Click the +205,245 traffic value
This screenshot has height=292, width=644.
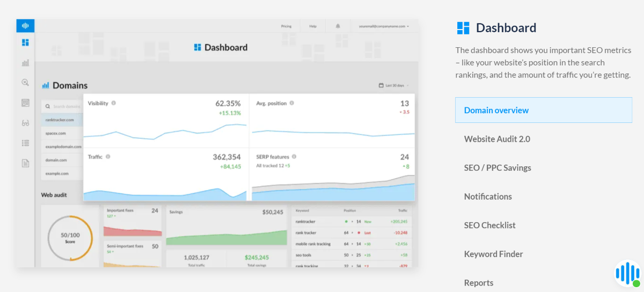(x=399, y=221)
